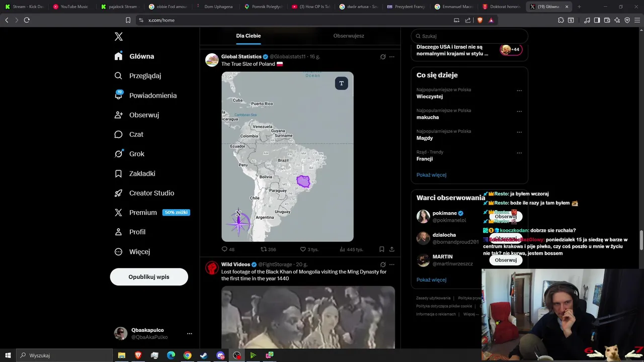Screen dimensions: 644x362
Task: Open a new browser tab
Action: coord(579,7)
